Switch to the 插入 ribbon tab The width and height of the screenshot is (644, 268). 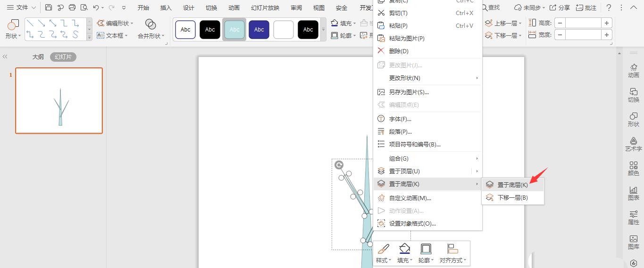point(166,8)
